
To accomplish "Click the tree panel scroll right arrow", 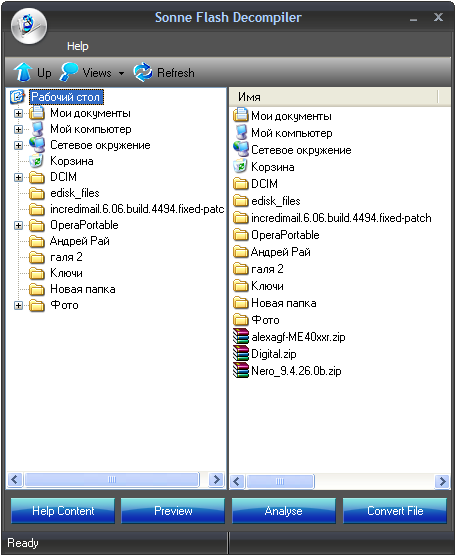I will [x=216, y=480].
